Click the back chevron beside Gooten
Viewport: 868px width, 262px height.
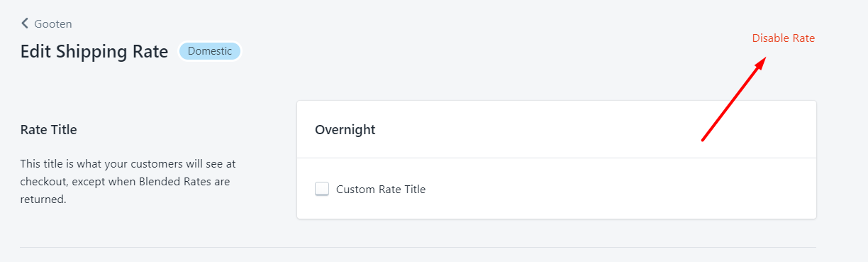(25, 23)
